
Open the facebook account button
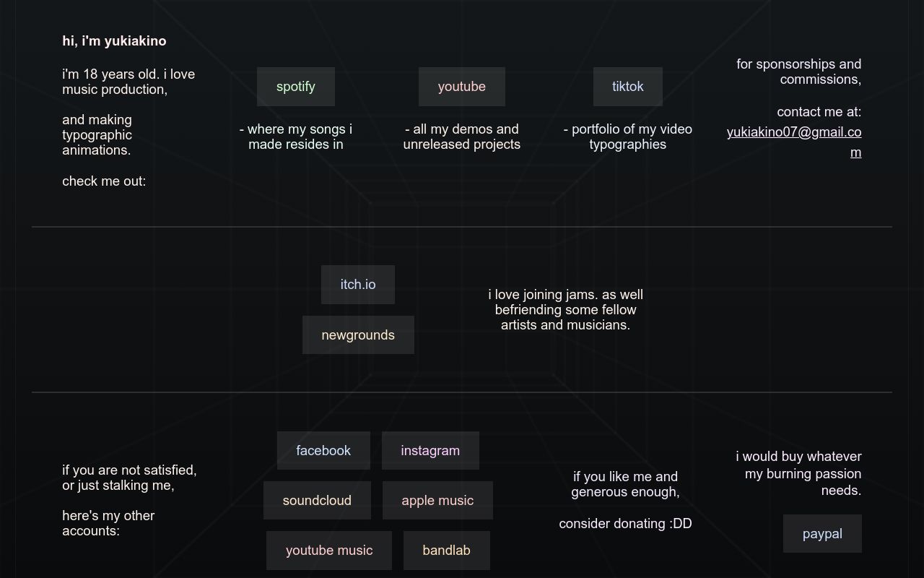pyautogui.click(x=323, y=451)
